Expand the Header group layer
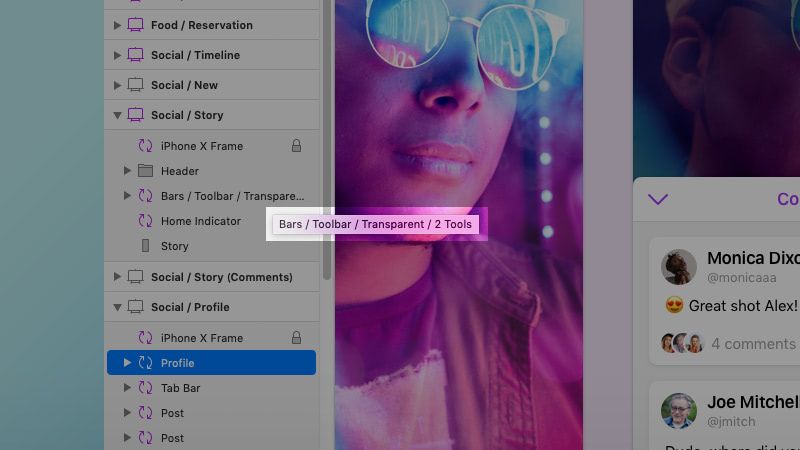Screen dimensions: 800x450 point(128,171)
